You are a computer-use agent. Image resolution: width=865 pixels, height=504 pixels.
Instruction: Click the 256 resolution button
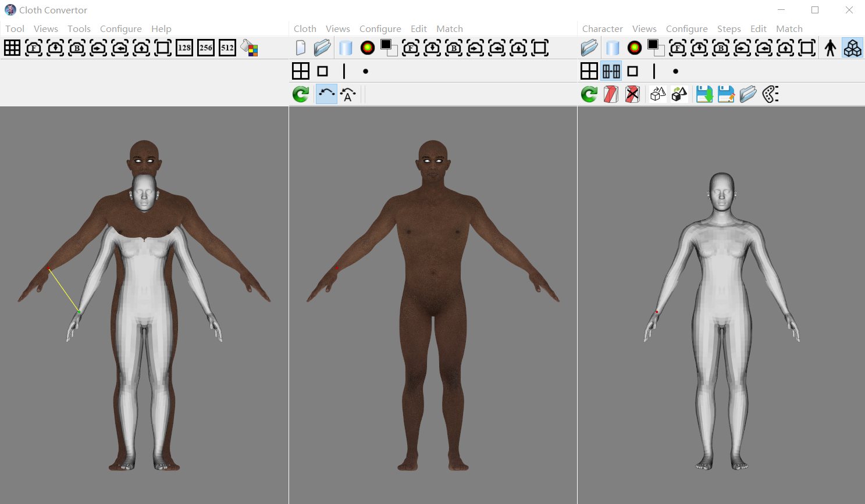(206, 48)
